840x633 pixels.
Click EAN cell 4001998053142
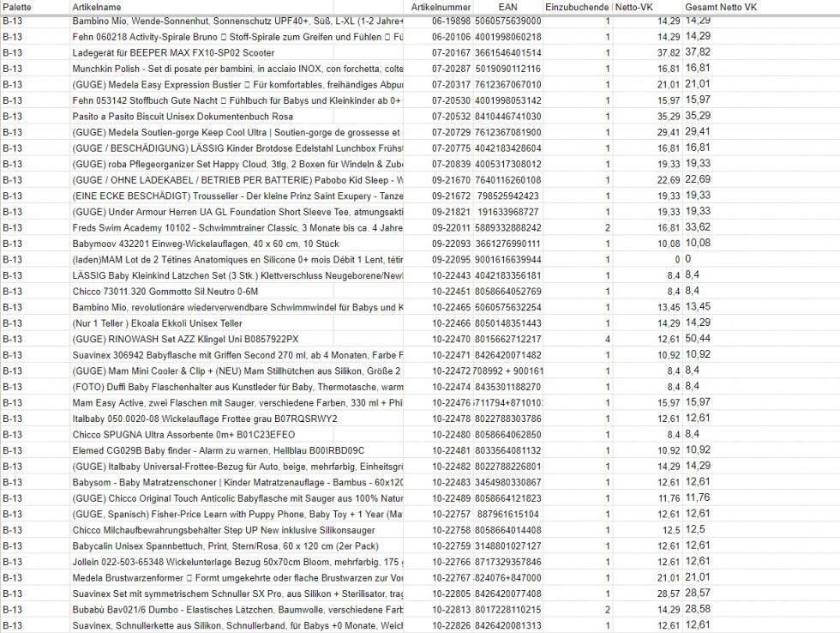pyautogui.click(x=507, y=100)
